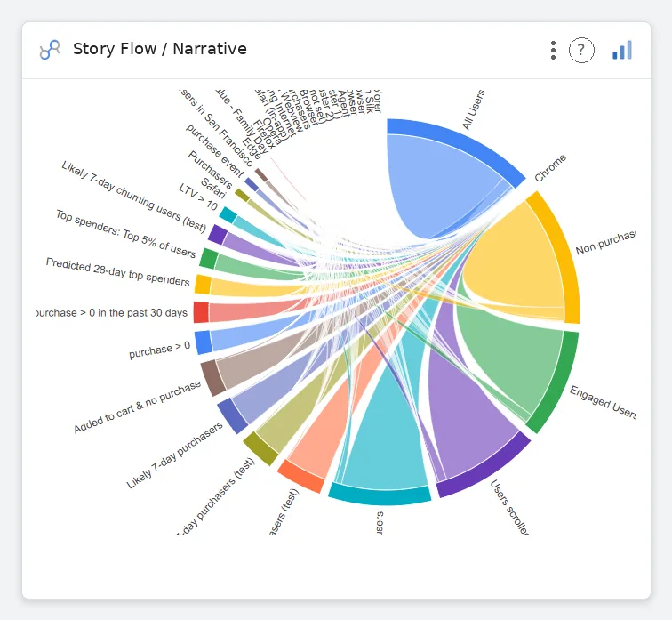The image size is (672, 620).
Task: Select the small blue purchase > 0 arc
Action: (x=204, y=342)
